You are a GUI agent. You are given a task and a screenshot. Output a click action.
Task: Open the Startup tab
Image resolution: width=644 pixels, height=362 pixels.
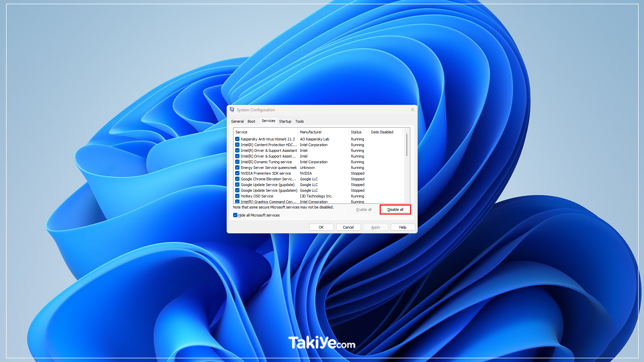point(285,121)
